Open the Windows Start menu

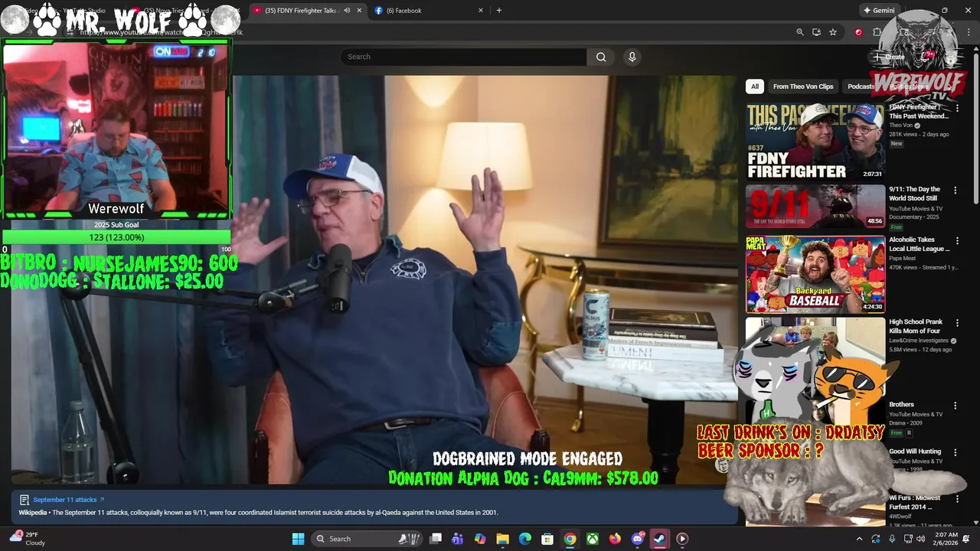(x=298, y=539)
